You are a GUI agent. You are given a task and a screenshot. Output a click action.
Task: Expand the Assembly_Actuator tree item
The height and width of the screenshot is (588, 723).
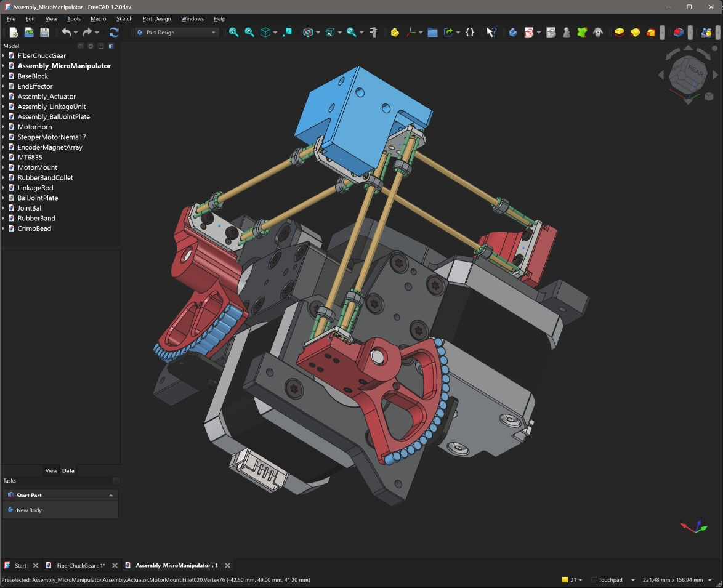tap(4, 96)
